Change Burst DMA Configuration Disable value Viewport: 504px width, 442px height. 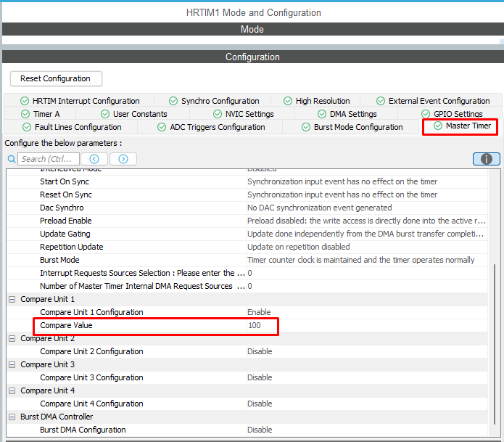coord(367,430)
